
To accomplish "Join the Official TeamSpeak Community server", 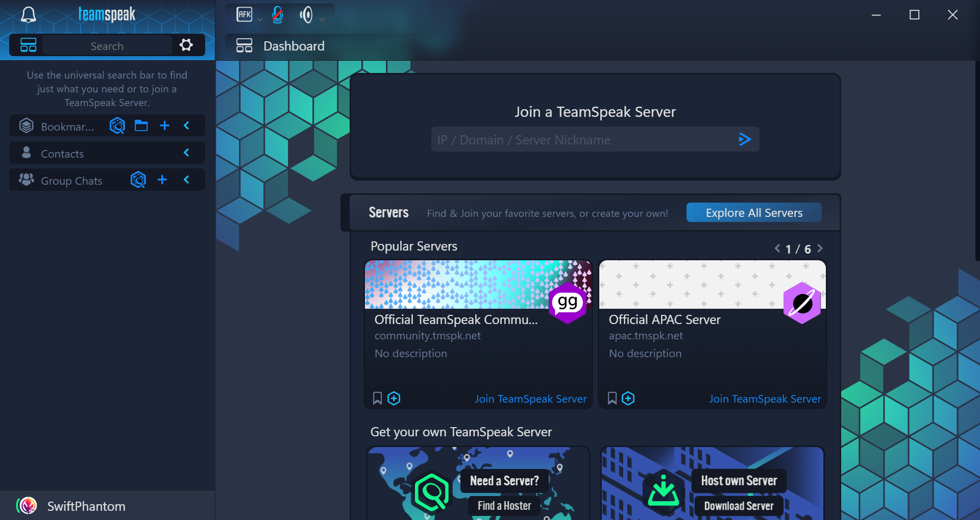I will (530, 399).
